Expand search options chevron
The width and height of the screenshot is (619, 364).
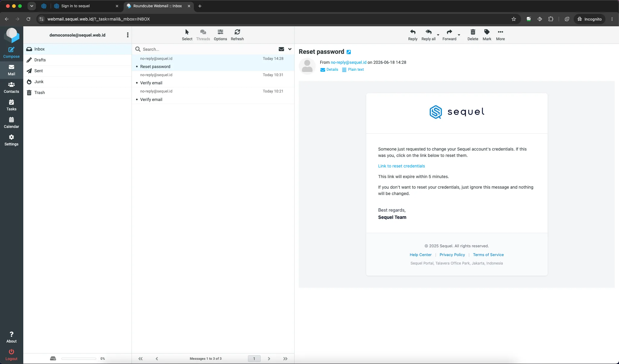(x=290, y=49)
